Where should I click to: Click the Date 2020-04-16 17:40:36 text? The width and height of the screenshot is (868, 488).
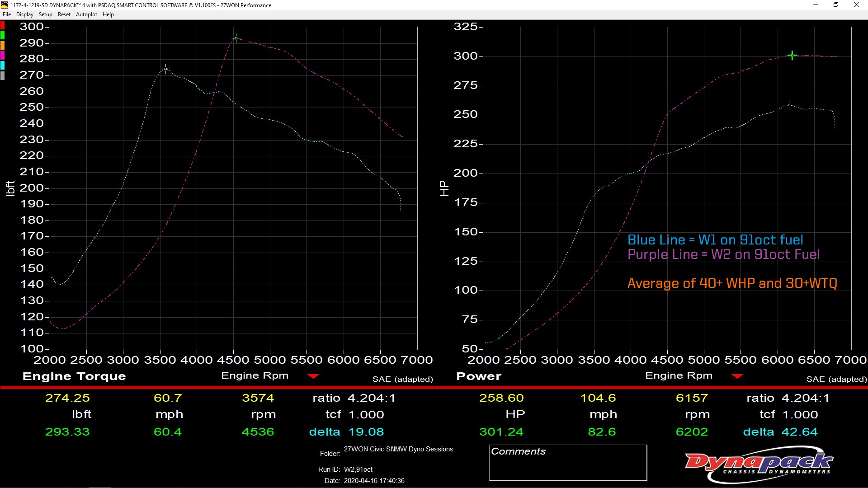click(x=374, y=481)
